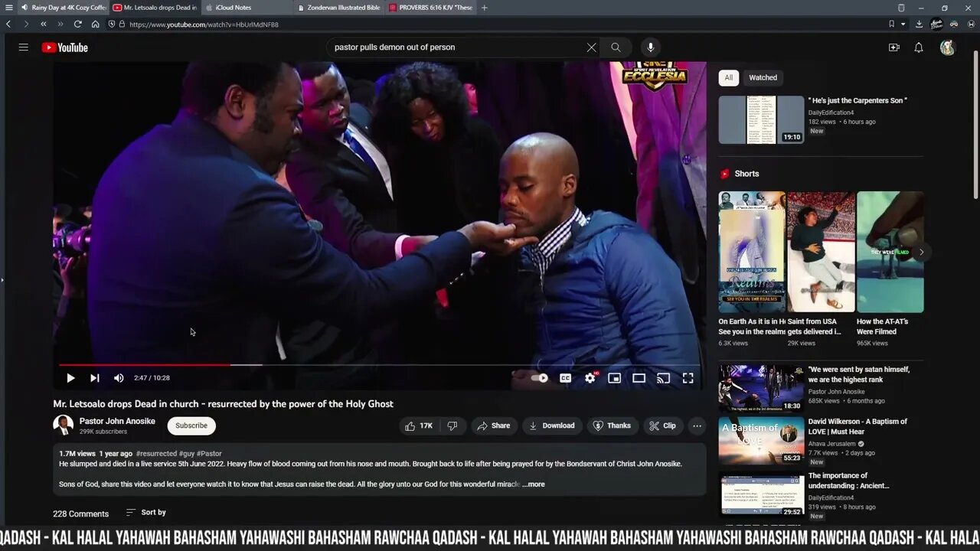Image resolution: width=980 pixels, height=551 pixels.
Task: Expand description with ...more
Action: pyautogui.click(x=534, y=484)
